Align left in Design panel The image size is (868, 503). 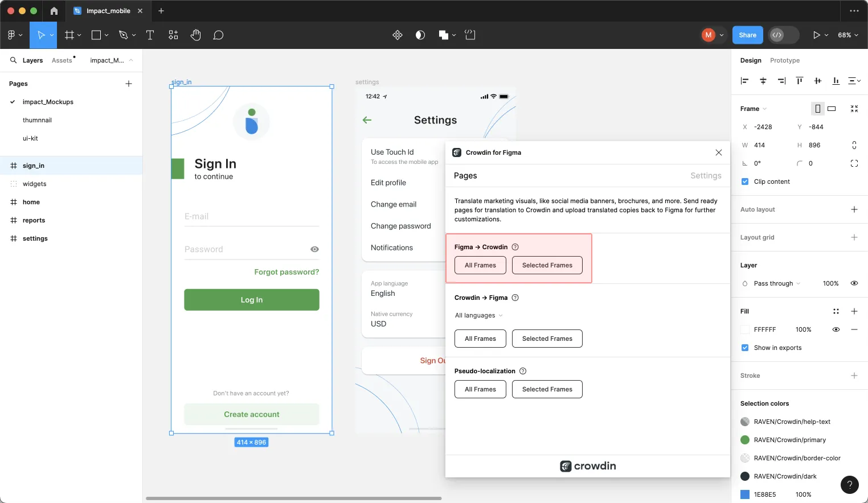click(744, 81)
